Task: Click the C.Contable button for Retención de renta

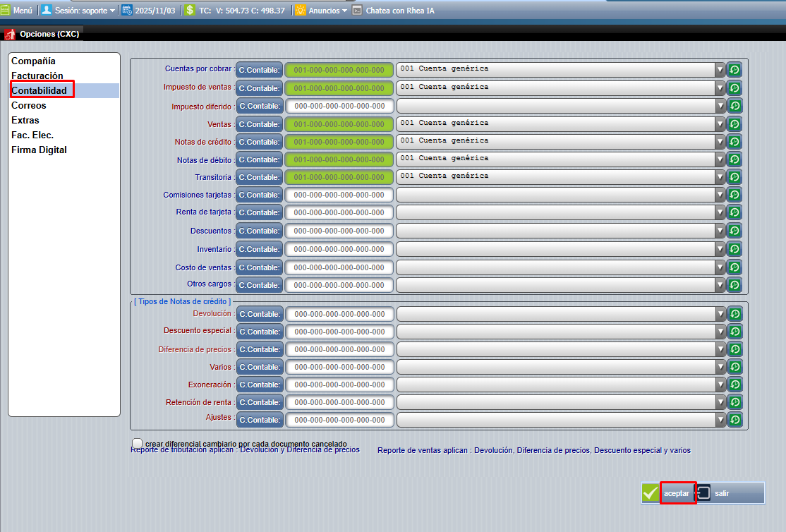Action: tap(260, 401)
